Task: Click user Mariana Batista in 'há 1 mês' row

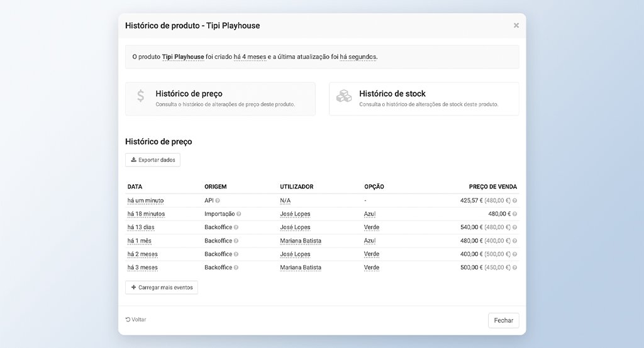Action: click(301, 241)
